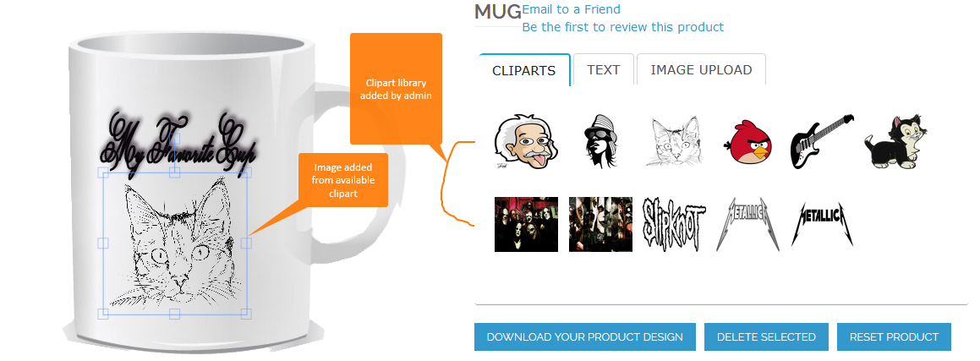The width and height of the screenshot is (980, 361).
Task: Open the Image Upload tab
Action: [x=701, y=69]
